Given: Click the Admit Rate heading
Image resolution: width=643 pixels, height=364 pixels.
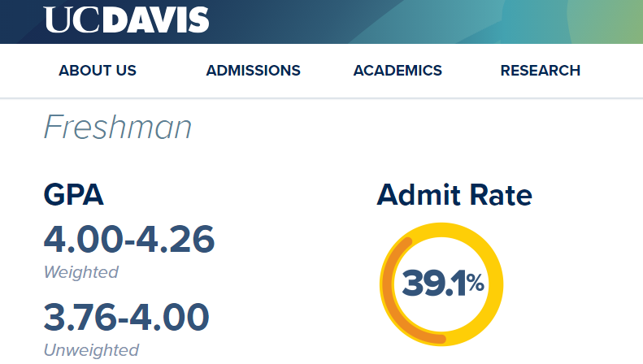Looking at the screenshot, I should [x=454, y=195].
